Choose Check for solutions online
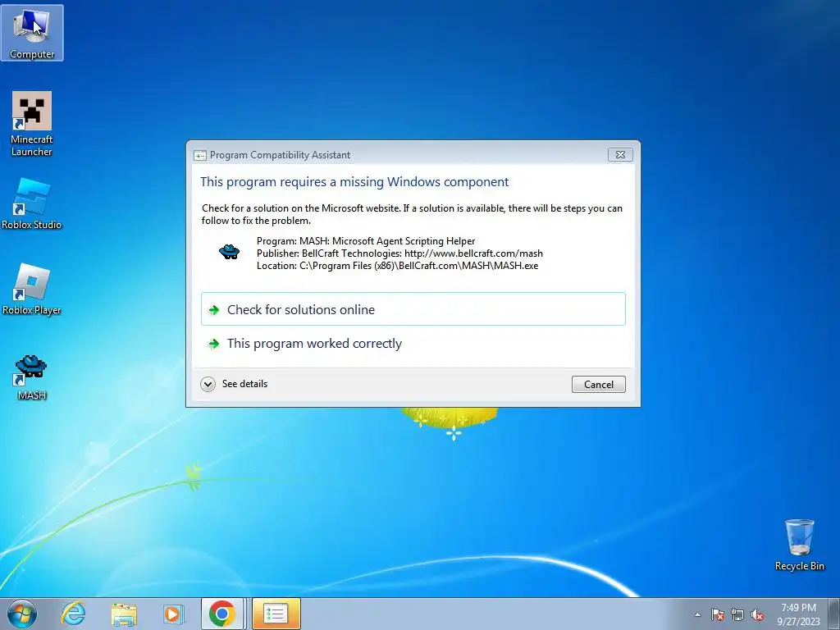The width and height of the screenshot is (840, 630). (413, 309)
